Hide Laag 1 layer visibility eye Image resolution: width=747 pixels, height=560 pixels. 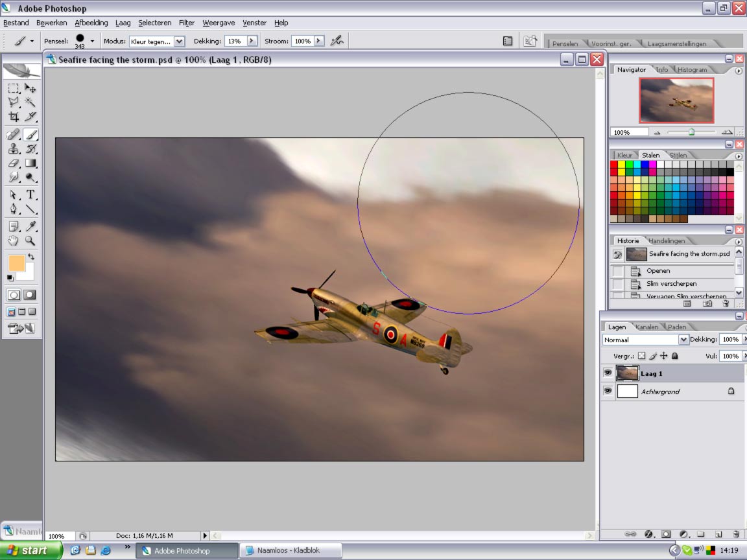pos(608,373)
